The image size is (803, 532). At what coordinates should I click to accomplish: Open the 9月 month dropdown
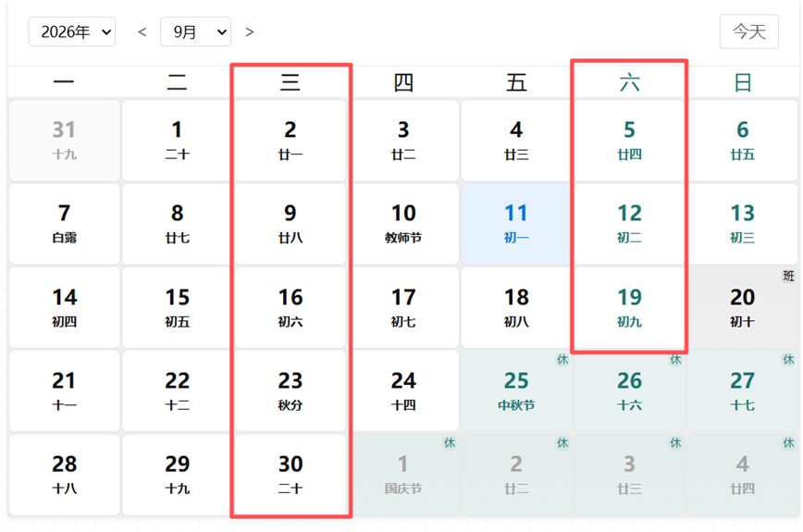point(195,31)
